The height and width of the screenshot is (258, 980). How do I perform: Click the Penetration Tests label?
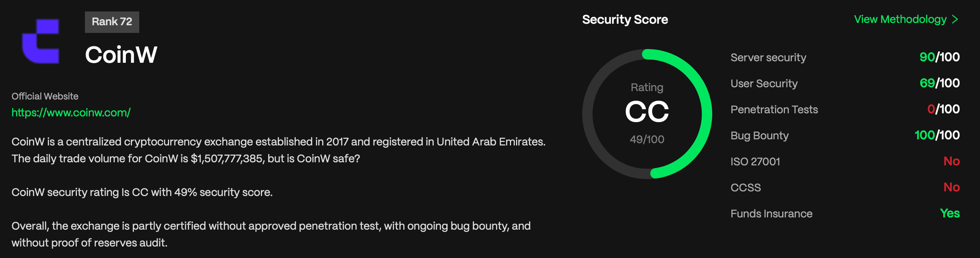(774, 109)
